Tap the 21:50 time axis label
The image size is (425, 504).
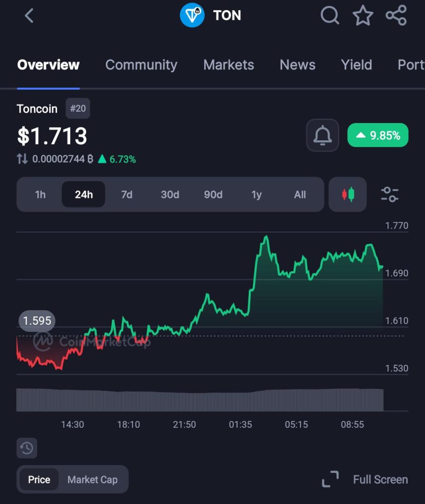(184, 424)
